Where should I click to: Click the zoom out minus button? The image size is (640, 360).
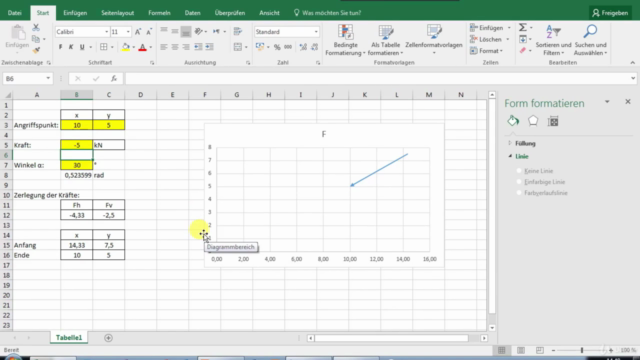[553, 350]
